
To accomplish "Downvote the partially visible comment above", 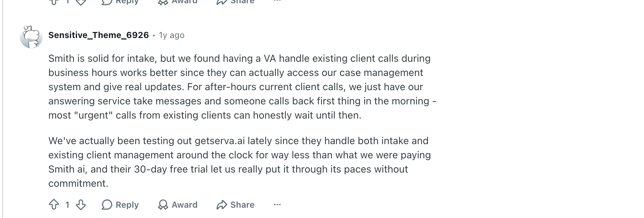I will point(81,2).
